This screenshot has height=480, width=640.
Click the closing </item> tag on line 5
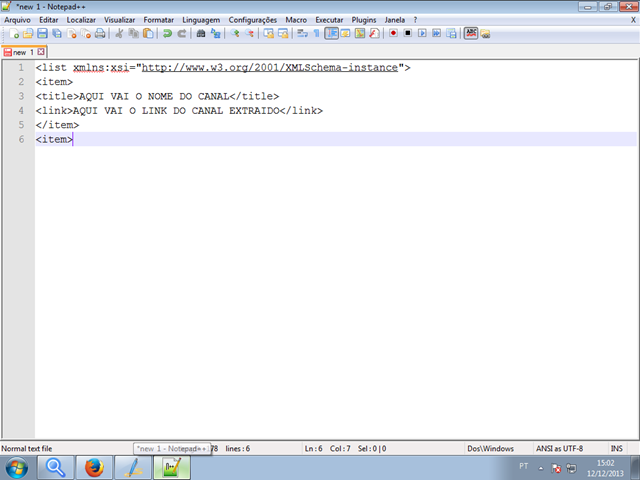click(57, 125)
